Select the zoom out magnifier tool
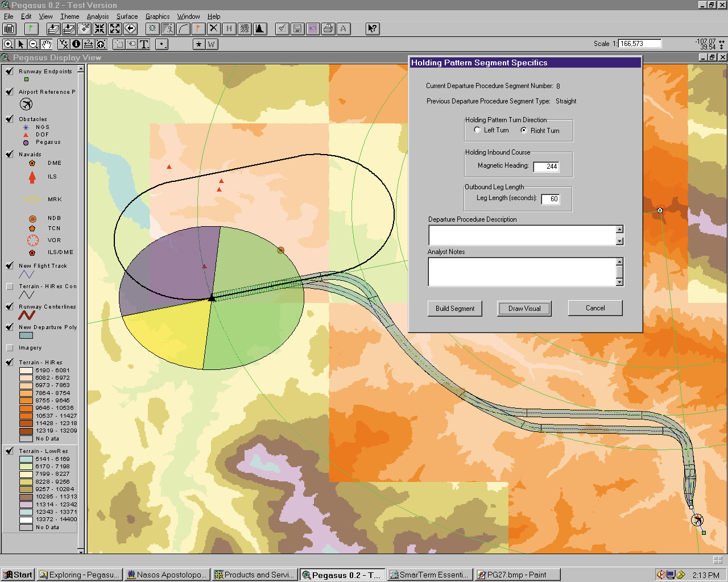Viewport: 728px width, 582px height. (x=34, y=44)
